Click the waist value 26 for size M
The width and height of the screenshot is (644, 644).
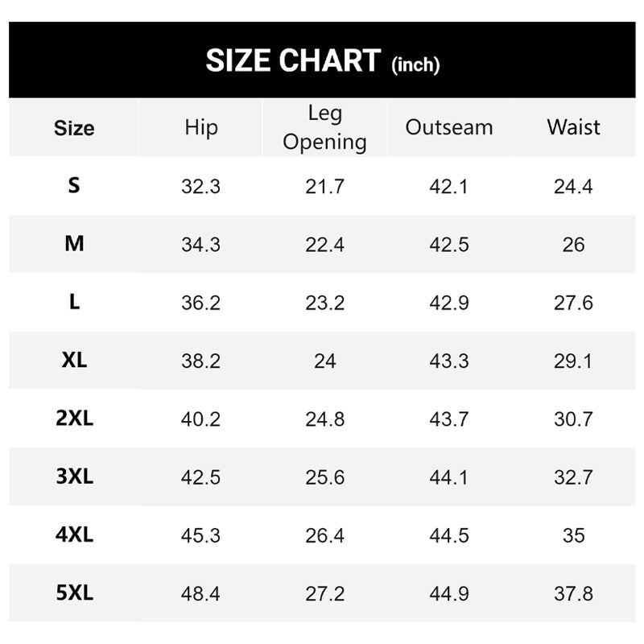[573, 245]
